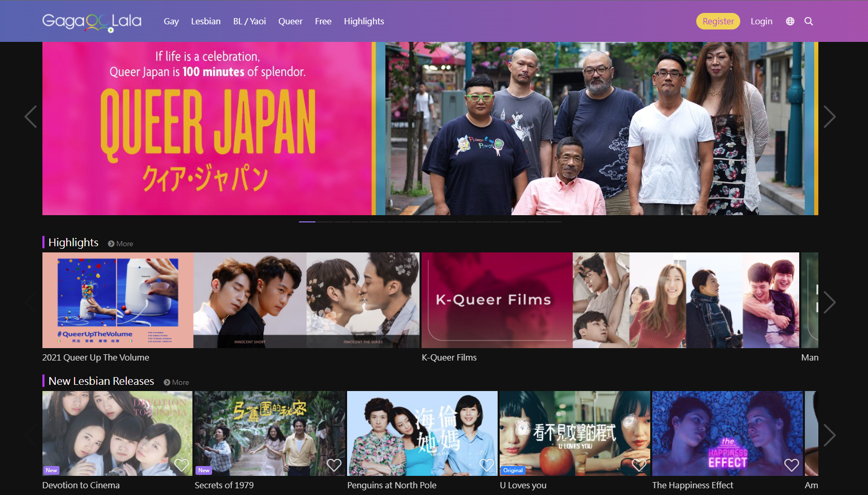
Task: Click the 'Devotion to Cinema' title text
Action: point(81,485)
